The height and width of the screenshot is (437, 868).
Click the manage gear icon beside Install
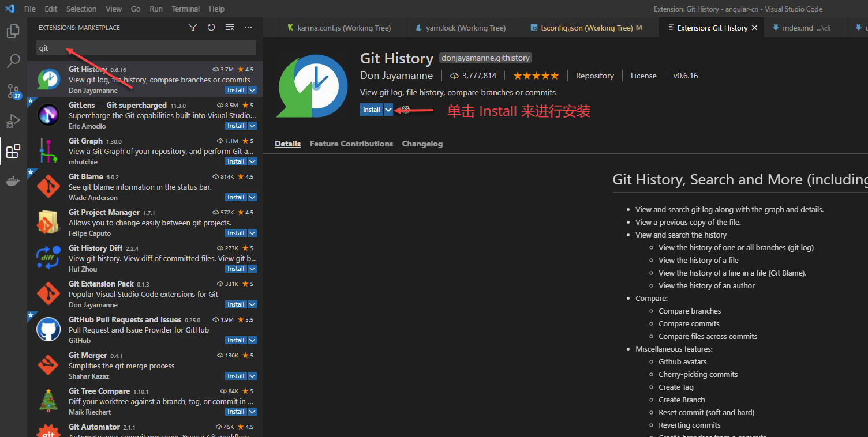406,110
